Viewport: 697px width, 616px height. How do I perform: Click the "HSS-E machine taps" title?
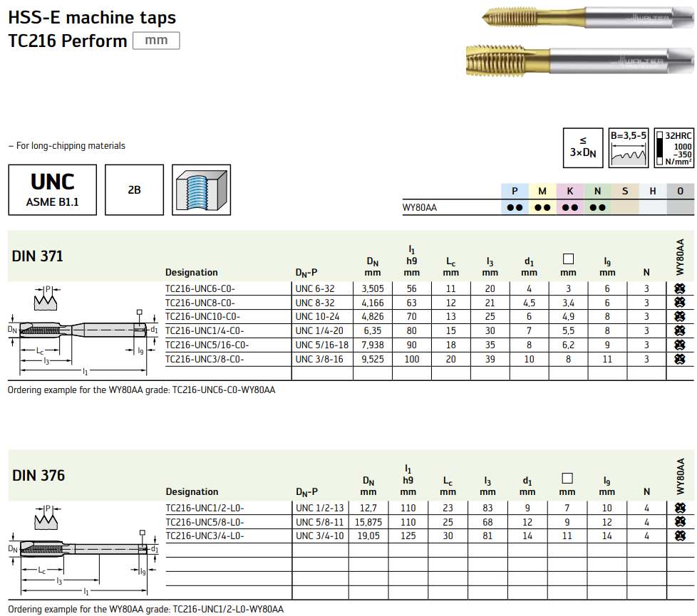click(92, 18)
